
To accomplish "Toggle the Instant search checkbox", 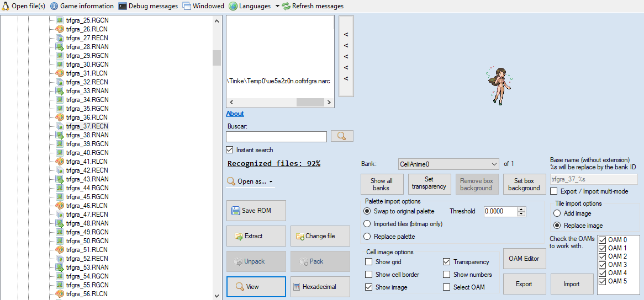I will coord(230,149).
